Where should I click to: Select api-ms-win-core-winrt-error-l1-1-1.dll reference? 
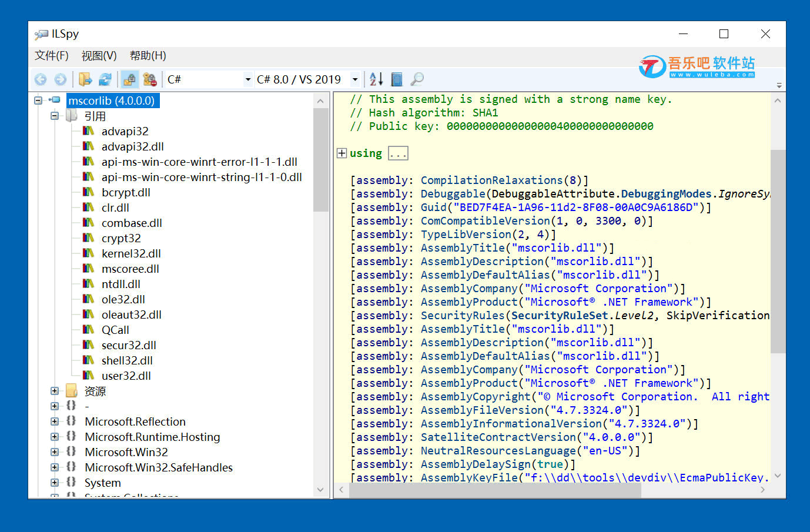pos(199,162)
